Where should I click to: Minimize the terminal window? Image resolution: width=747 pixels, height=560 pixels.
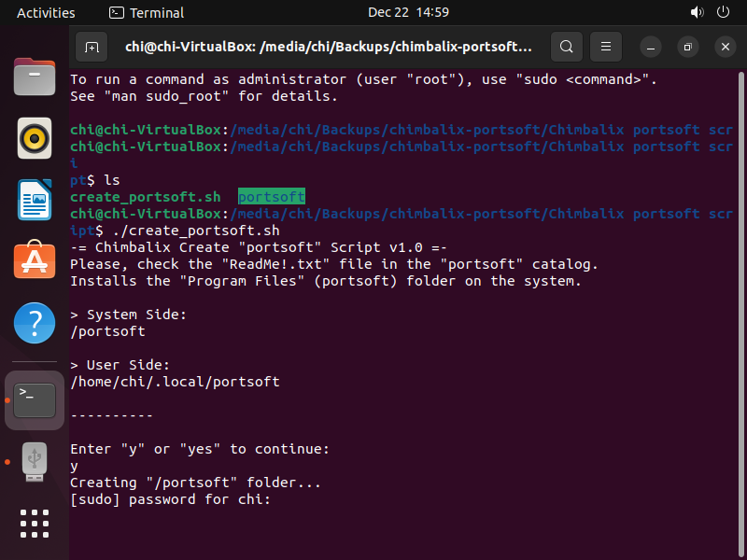click(x=651, y=47)
